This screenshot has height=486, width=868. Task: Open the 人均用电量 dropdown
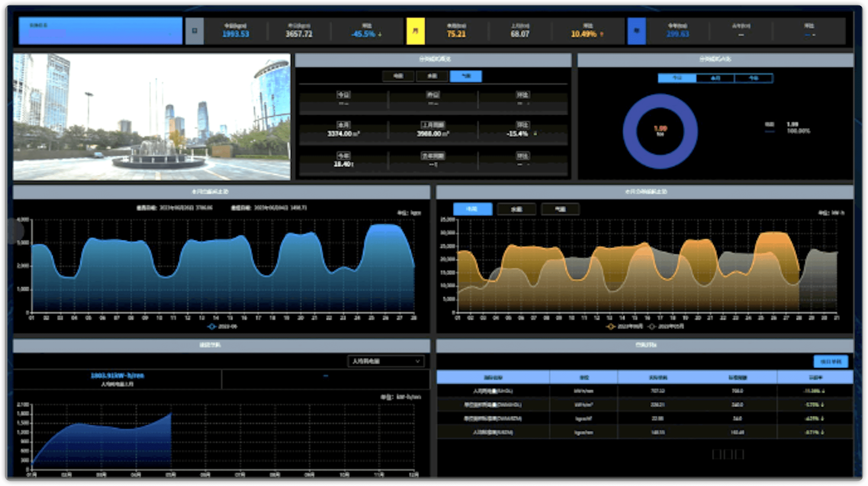383,361
